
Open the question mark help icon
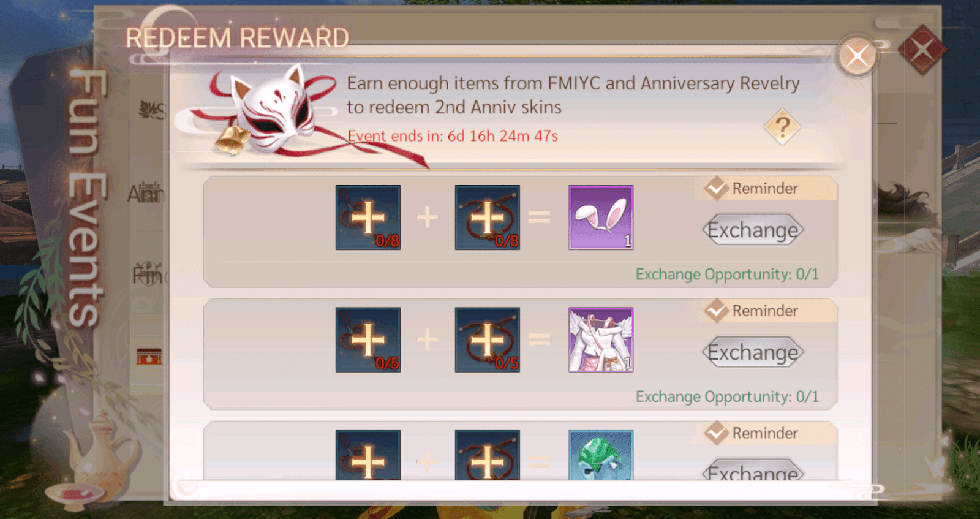tap(782, 127)
